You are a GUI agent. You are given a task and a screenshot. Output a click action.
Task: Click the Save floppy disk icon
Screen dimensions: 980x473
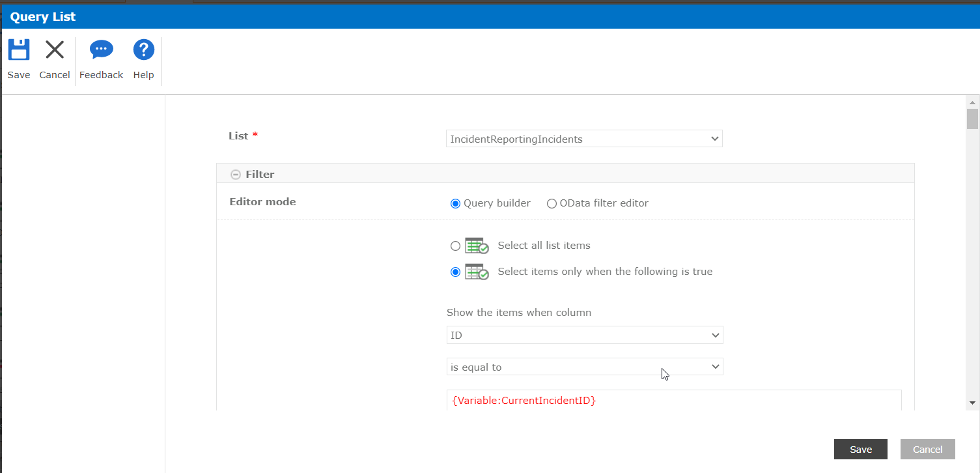[19, 50]
